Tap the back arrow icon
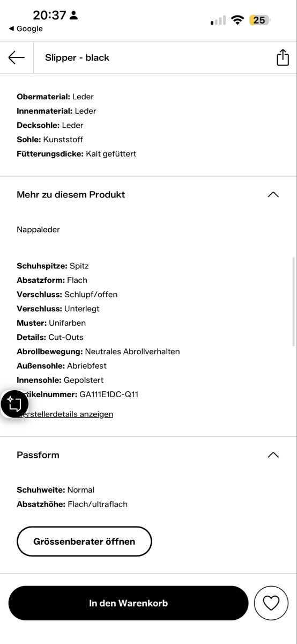The width and height of the screenshot is (297, 644). click(x=17, y=57)
